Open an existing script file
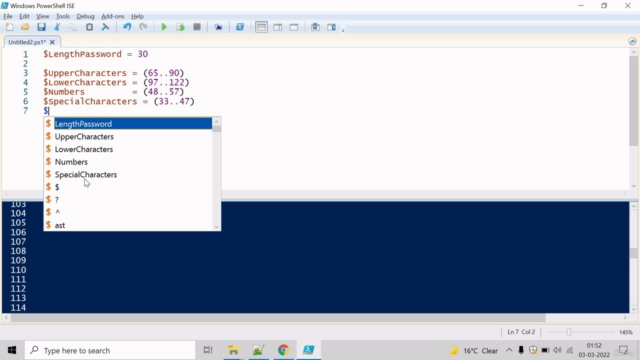This screenshot has height=360, width=640. pyautogui.click(x=25, y=27)
